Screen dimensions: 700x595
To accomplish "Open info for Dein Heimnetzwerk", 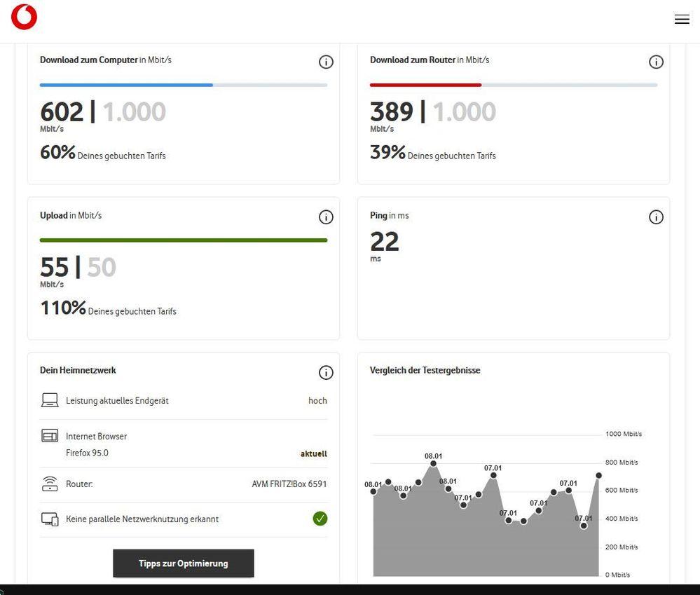I will pos(326,373).
